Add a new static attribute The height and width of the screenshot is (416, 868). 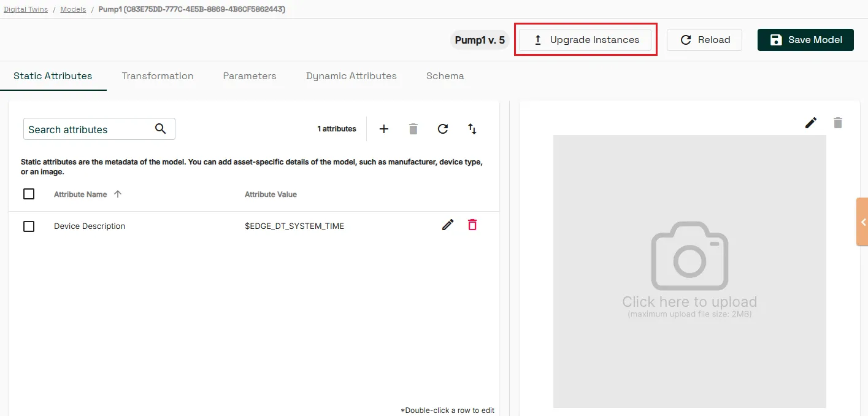[384, 129]
